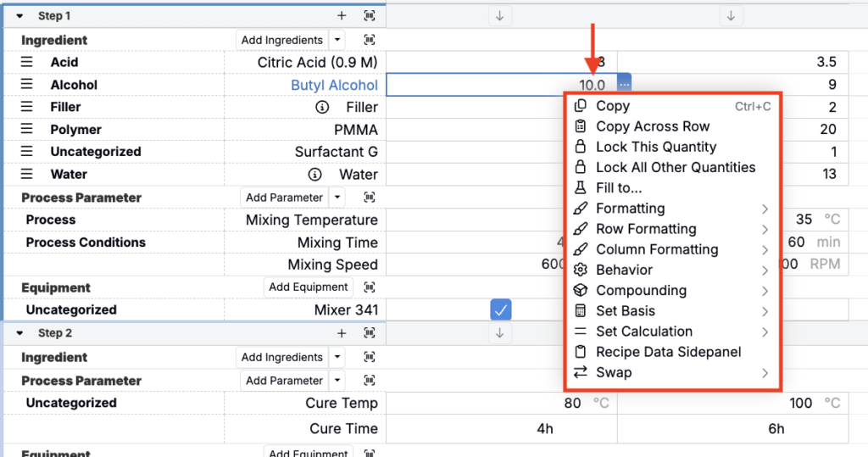This screenshot has height=457, width=868.
Task: Collapse the Step 1 section
Action: pyautogui.click(x=19, y=16)
